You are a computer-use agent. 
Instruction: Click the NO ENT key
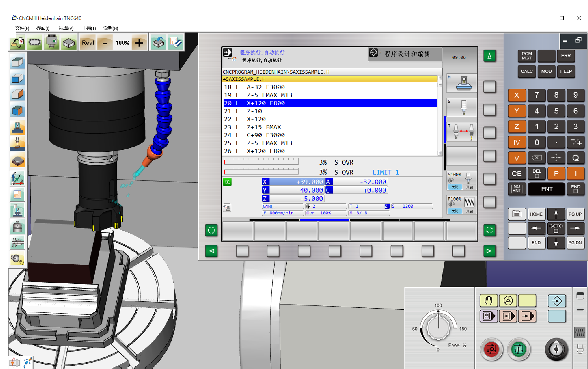point(517,189)
